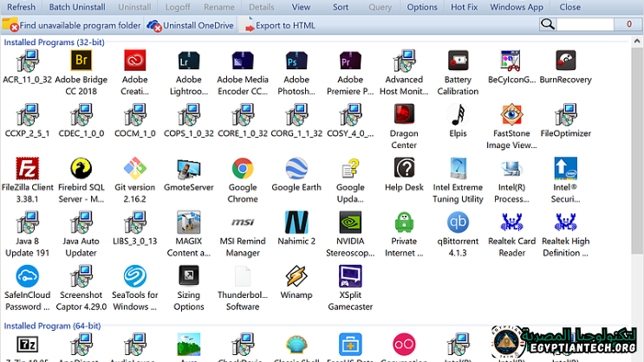
Task: Select the Thunderbolt Software icon
Action: tap(243, 275)
